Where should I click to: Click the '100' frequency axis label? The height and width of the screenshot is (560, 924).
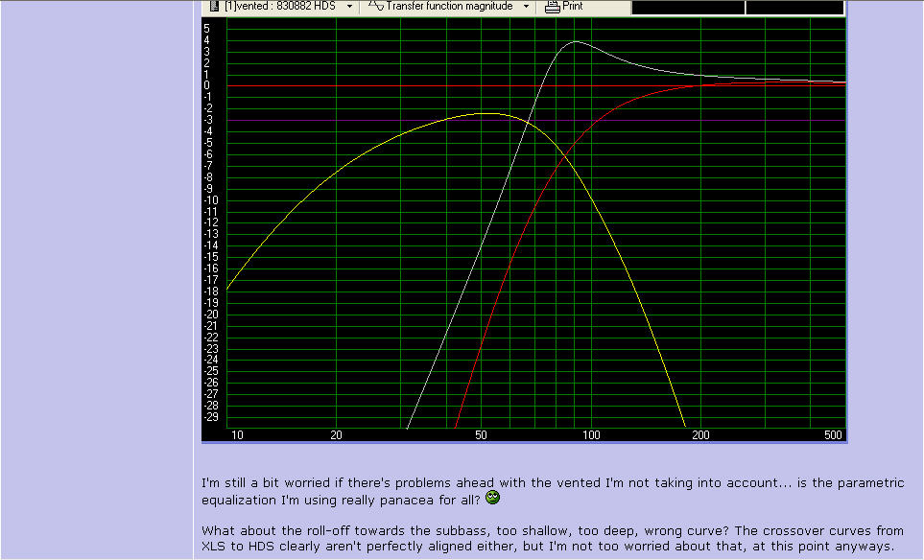click(591, 434)
